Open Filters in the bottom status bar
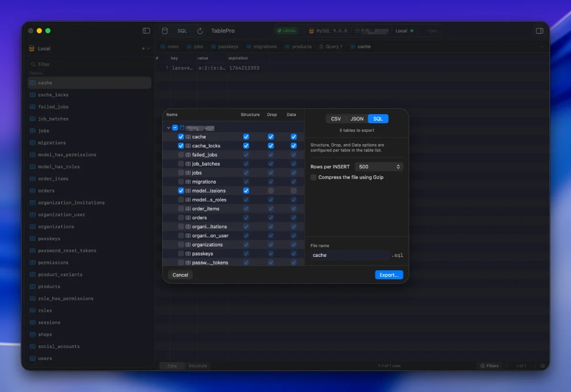The image size is (571, 392). pos(489,366)
